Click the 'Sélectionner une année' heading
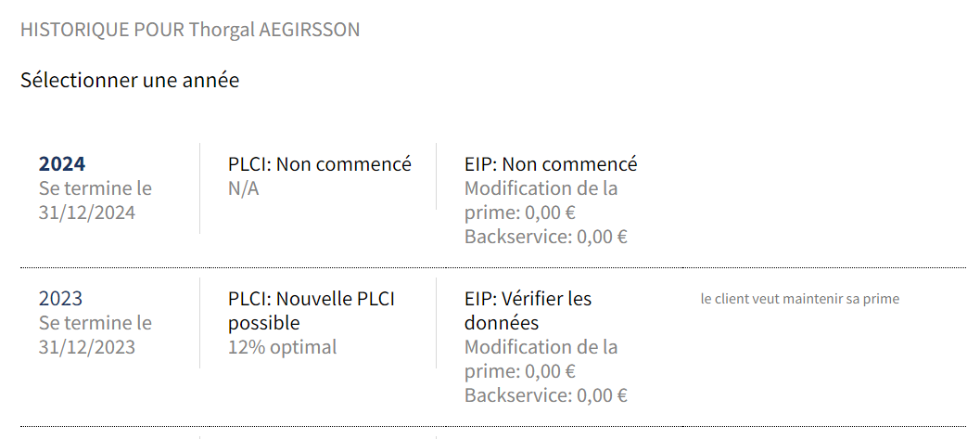980x439 pixels. 130,81
